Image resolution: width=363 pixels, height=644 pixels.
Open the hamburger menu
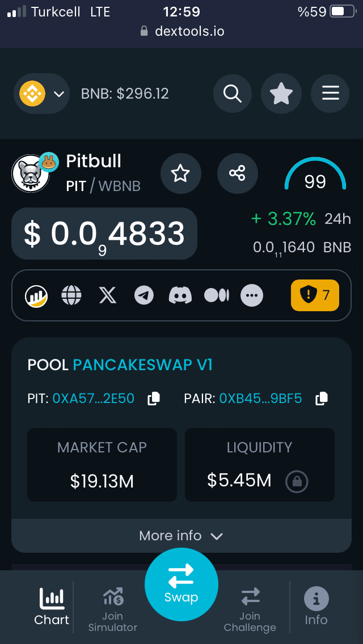[x=330, y=94]
